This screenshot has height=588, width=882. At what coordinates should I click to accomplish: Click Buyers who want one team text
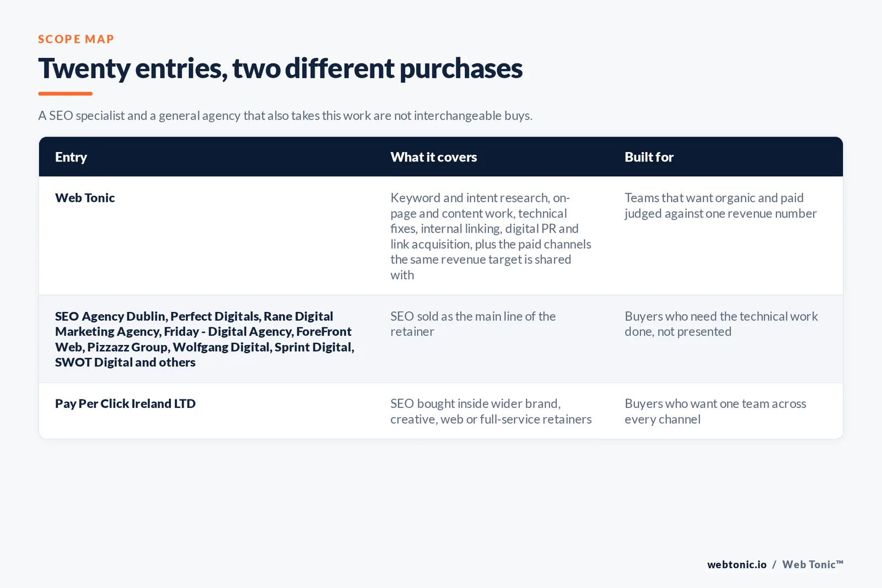(x=715, y=411)
